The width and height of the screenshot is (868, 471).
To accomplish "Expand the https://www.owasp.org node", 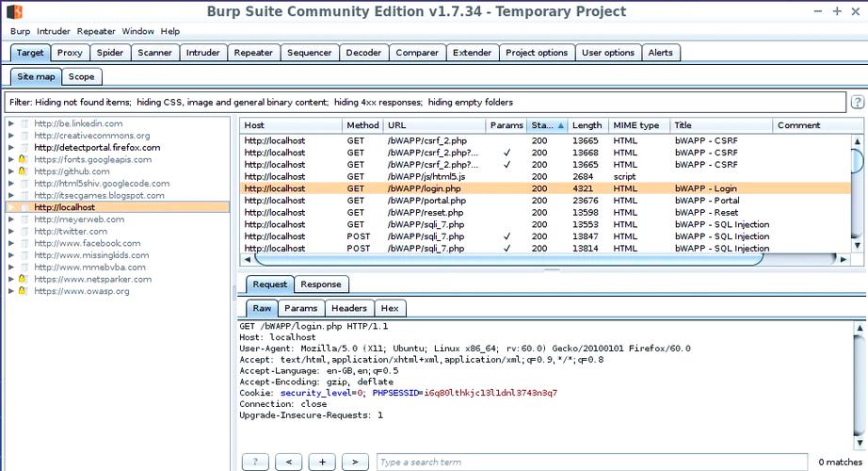I will coord(11,291).
